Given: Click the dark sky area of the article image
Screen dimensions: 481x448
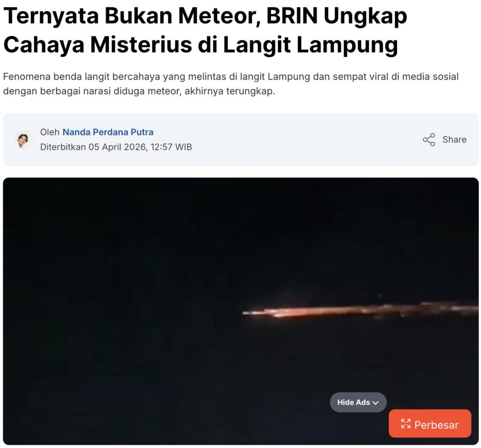Looking at the screenshot, I should click(x=154, y=245).
